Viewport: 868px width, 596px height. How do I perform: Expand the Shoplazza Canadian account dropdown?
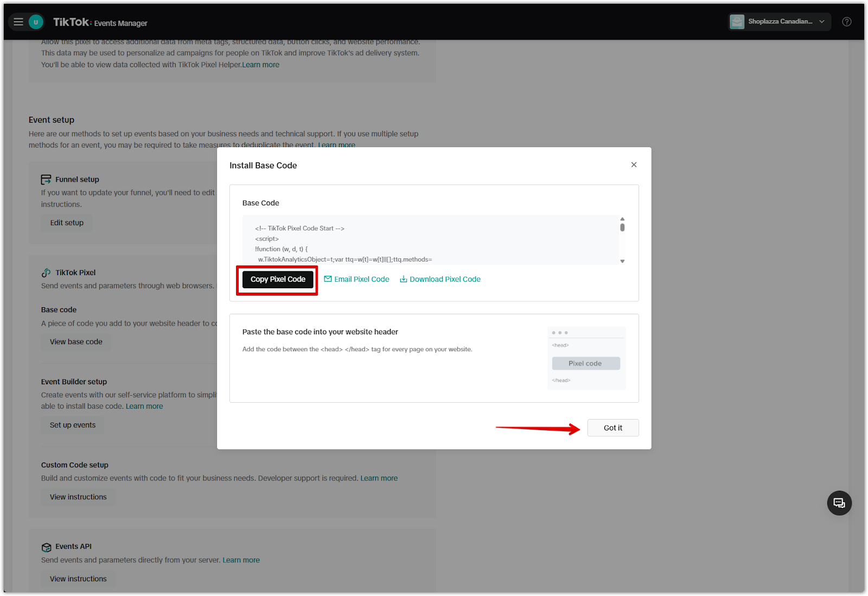(x=779, y=22)
